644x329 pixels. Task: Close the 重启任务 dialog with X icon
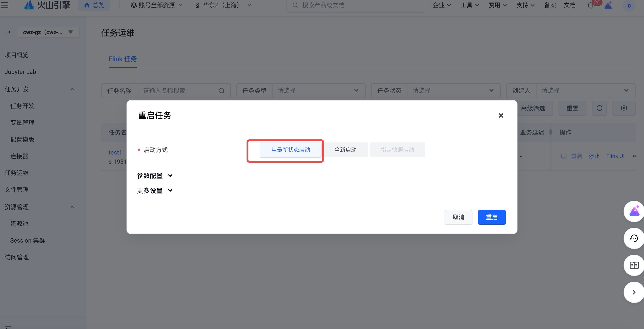click(x=501, y=115)
